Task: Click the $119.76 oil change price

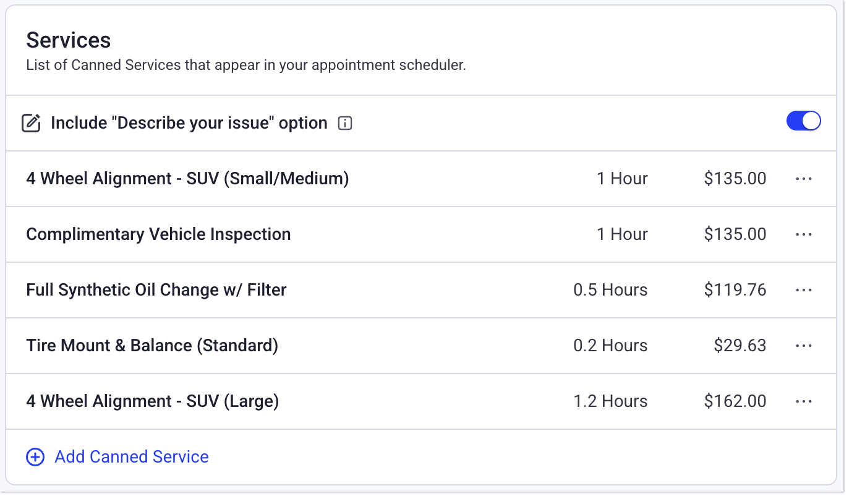Action: (735, 289)
